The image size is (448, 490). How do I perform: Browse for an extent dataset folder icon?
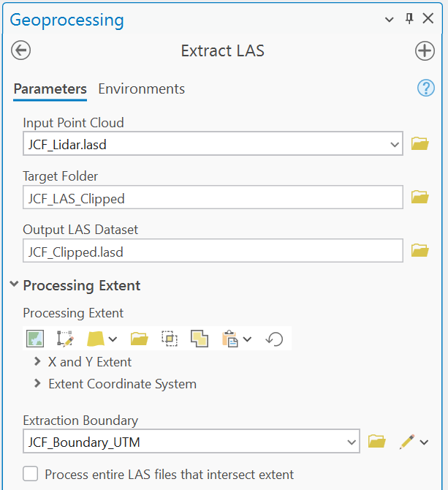139,339
